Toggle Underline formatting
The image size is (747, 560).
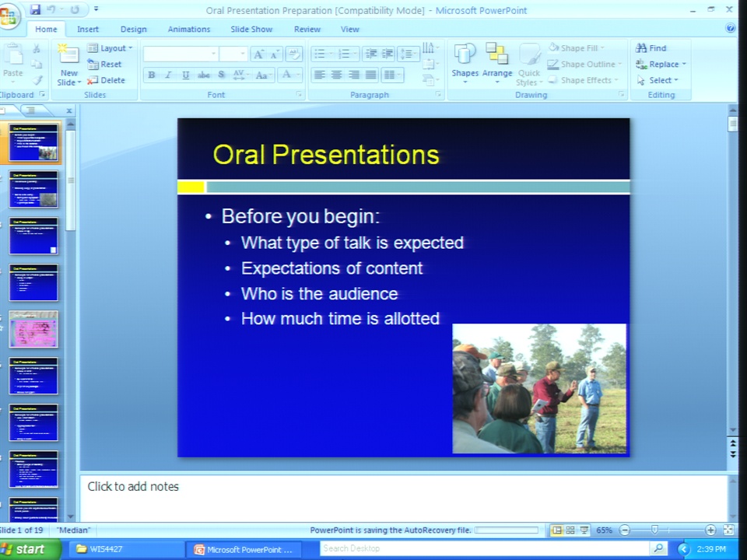(186, 75)
